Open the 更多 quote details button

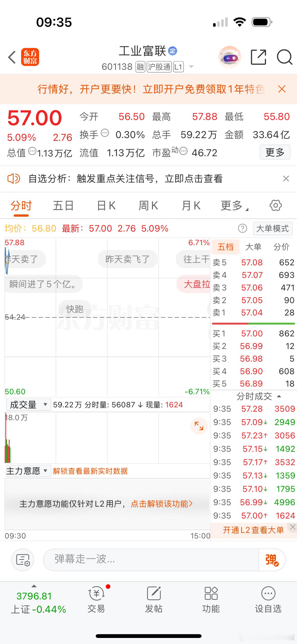(x=275, y=152)
